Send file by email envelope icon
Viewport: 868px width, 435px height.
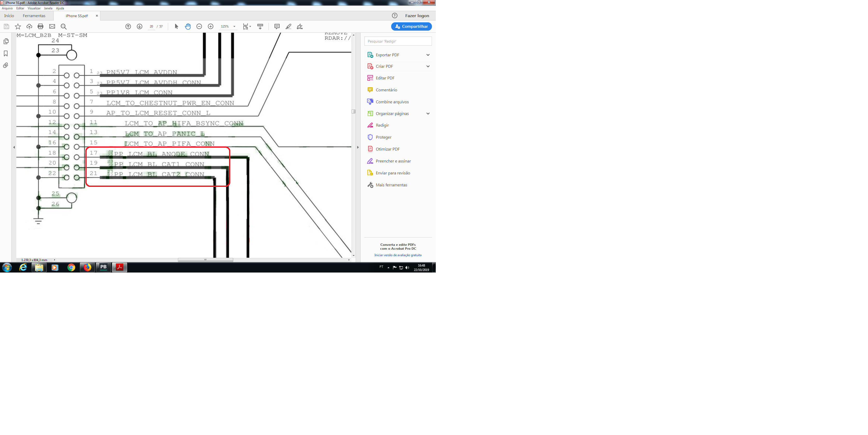tap(52, 26)
